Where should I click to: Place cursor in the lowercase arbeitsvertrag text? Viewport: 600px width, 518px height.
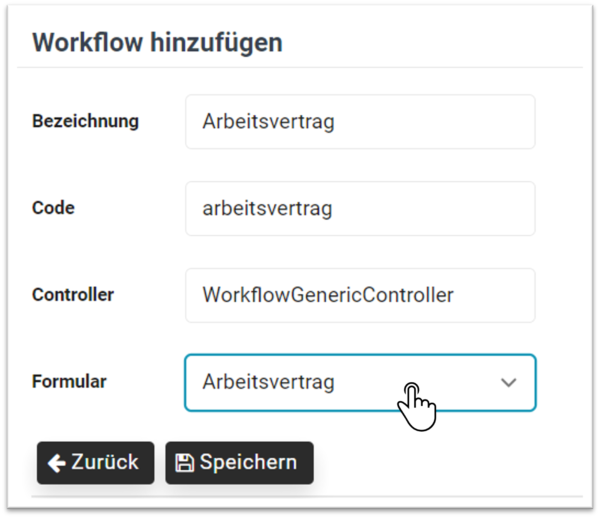point(267,209)
